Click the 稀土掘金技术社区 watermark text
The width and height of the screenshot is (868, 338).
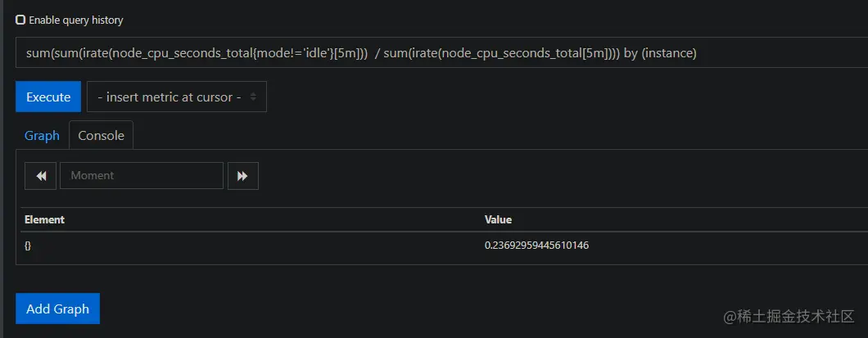click(788, 317)
